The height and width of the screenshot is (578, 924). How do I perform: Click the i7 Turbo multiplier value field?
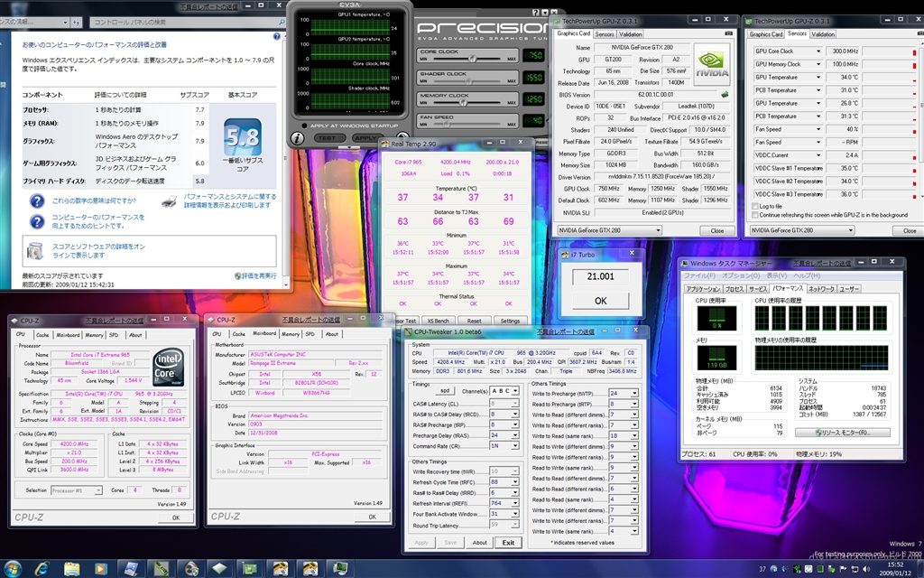pos(599,278)
